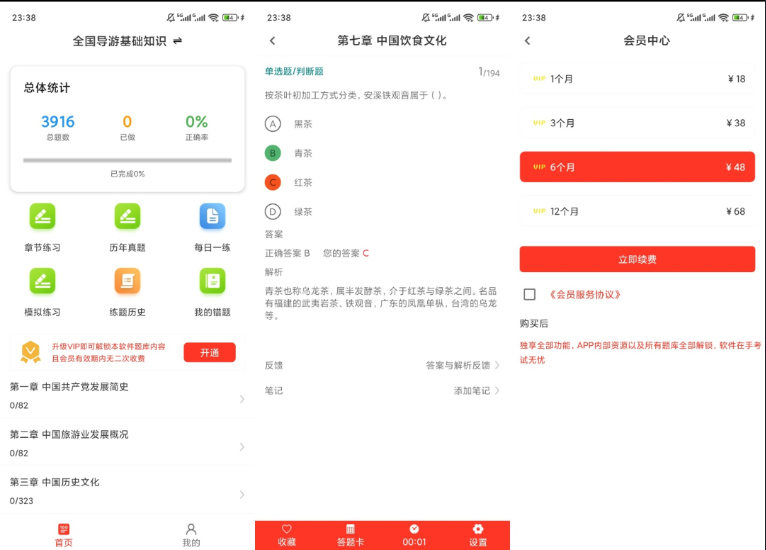Select answer option A 黑茶
This screenshot has width=766, height=550.
273,124
